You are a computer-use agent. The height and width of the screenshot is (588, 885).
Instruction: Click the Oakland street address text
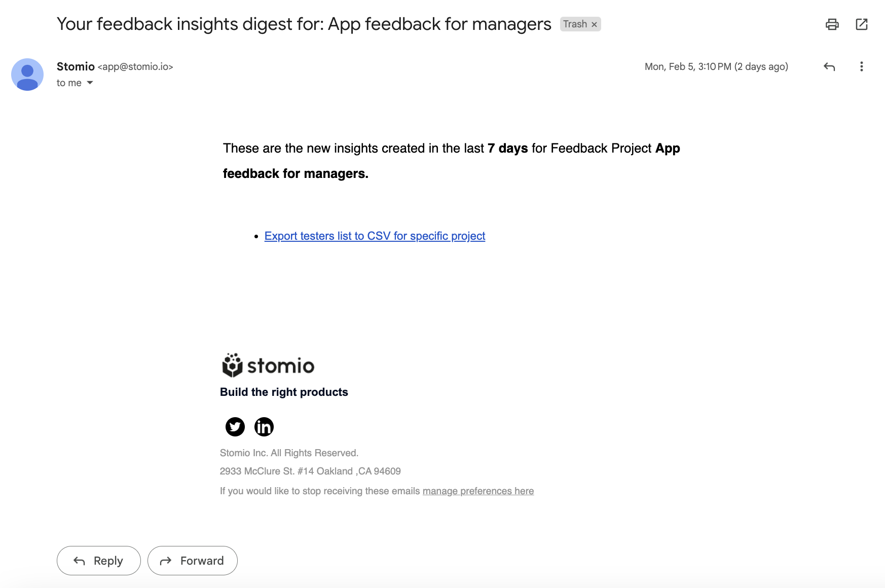310,471
